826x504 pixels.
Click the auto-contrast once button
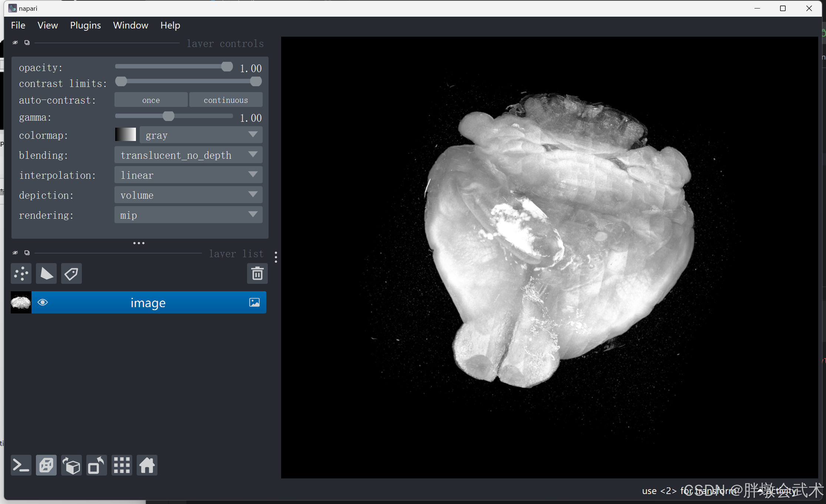click(151, 100)
